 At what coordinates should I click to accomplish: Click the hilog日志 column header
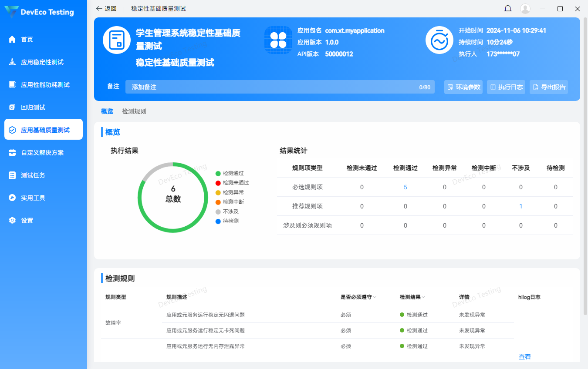529,297
